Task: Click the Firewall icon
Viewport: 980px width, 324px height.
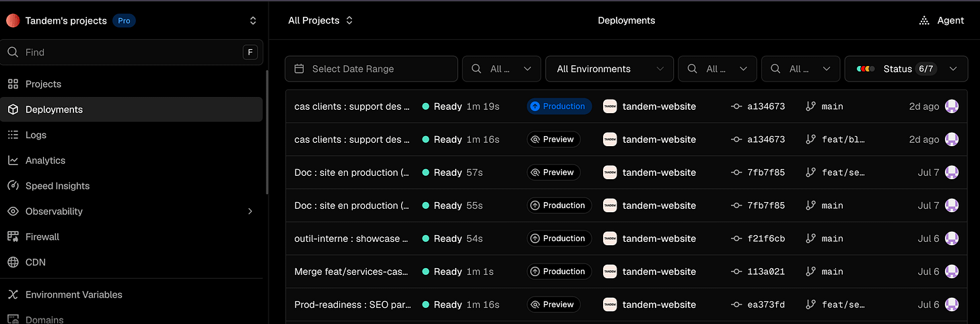Action: 13,236
